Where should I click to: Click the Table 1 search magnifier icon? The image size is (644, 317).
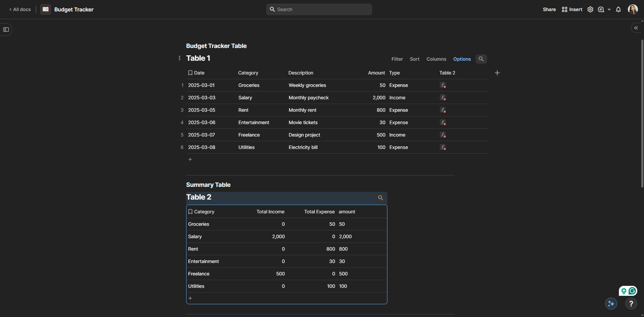click(x=481, y=59)
